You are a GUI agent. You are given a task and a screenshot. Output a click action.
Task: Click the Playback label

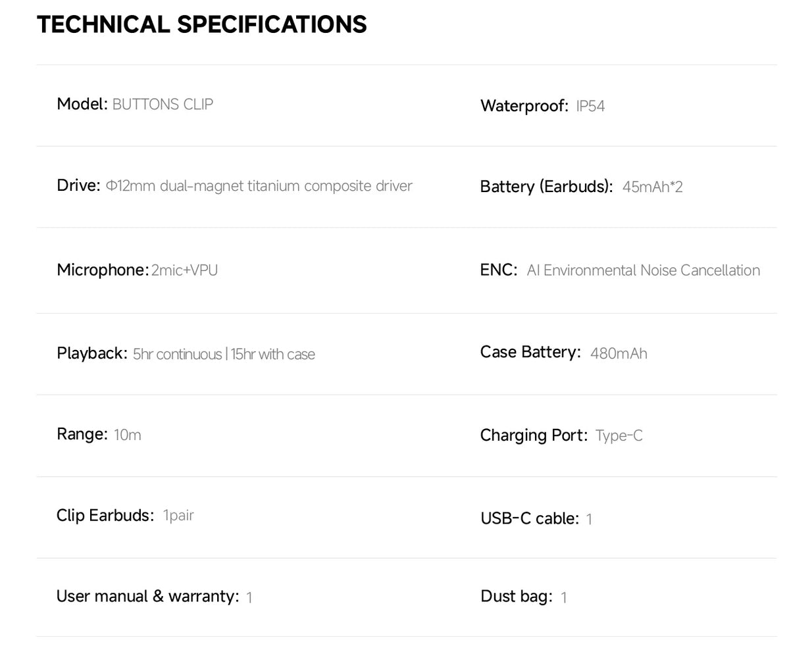pos(91,353)
